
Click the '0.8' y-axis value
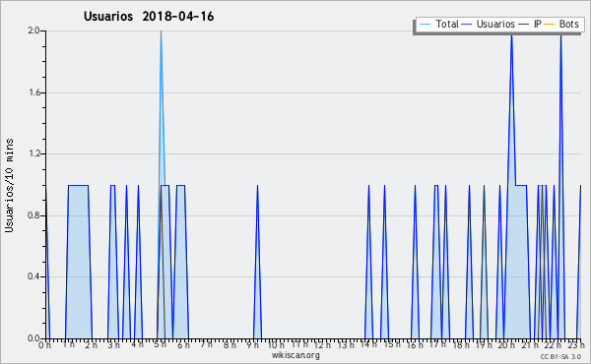(x=33, y=215)
